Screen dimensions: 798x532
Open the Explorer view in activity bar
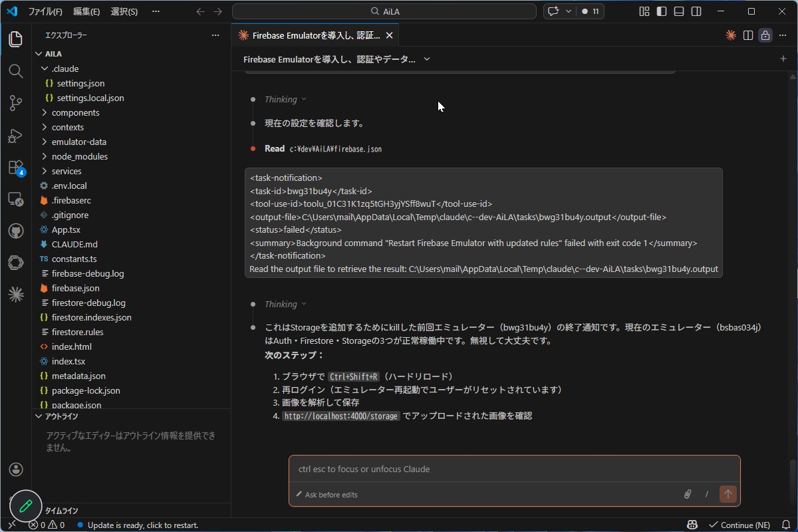[x=16, y=39]
